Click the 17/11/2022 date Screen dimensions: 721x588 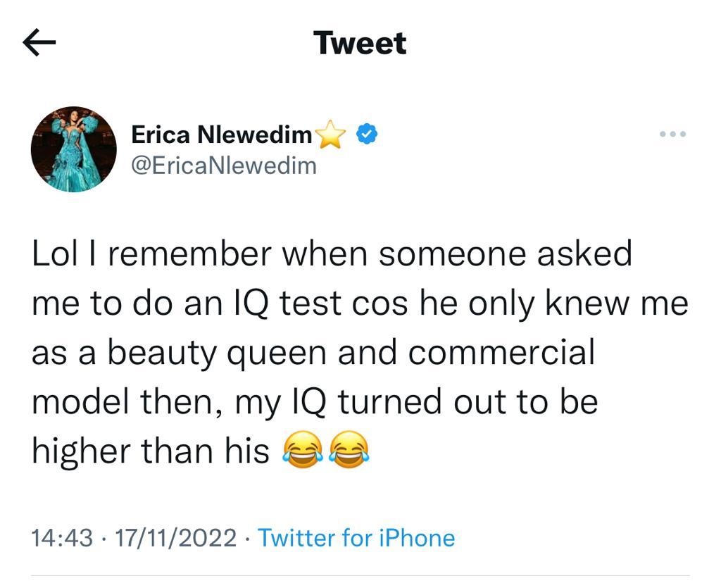click(x=176, y=538)
